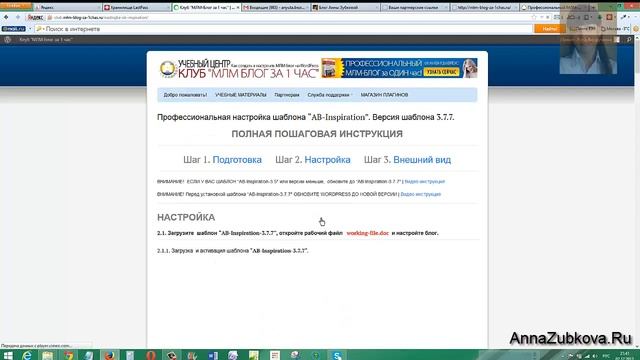Image resolution: width=640 pixels, height=360 pixels.
Task: Follow the Внешний вид step 3 link
Action: coord(422,160)
